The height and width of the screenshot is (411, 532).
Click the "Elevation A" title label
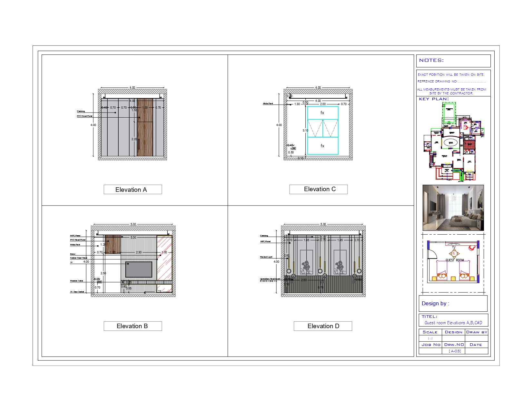pos(133,190)
